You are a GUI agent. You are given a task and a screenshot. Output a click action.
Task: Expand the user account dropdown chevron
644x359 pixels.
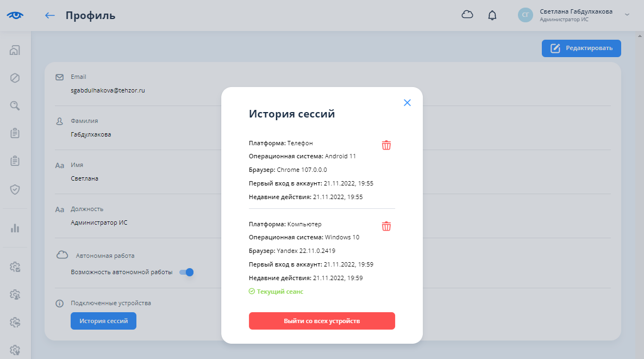pos(627,15)
